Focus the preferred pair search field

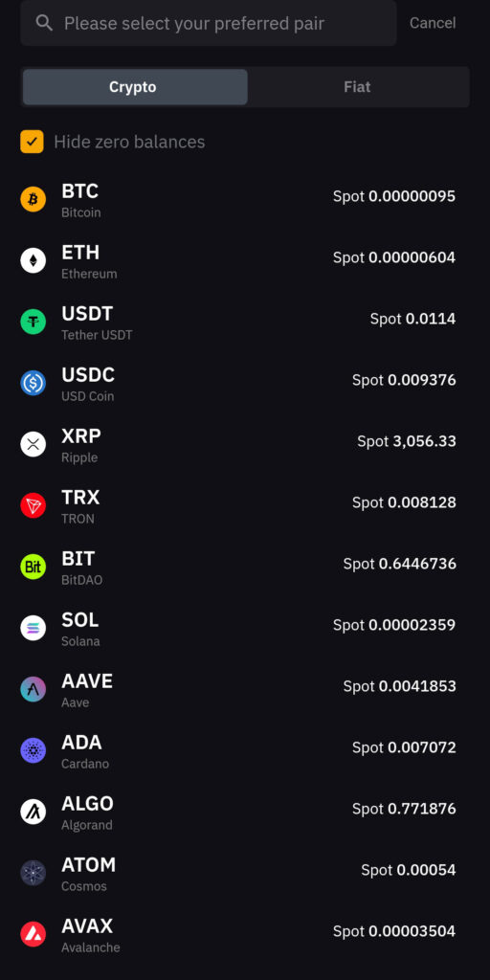click(208, 23)
